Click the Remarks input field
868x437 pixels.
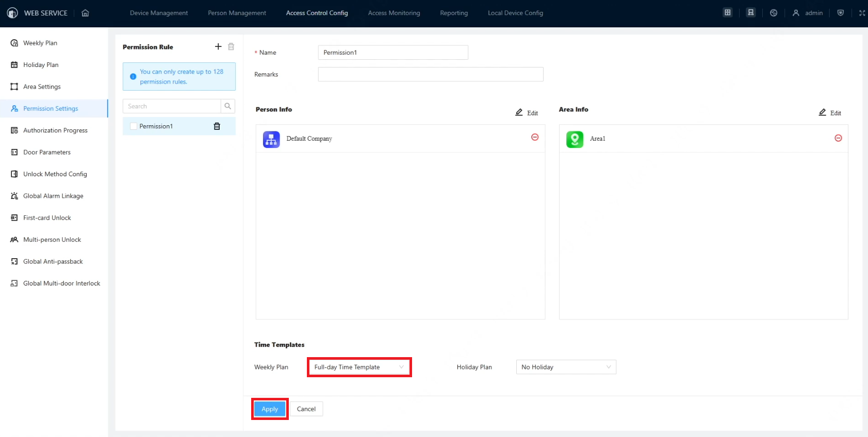[x=430, y=74]
